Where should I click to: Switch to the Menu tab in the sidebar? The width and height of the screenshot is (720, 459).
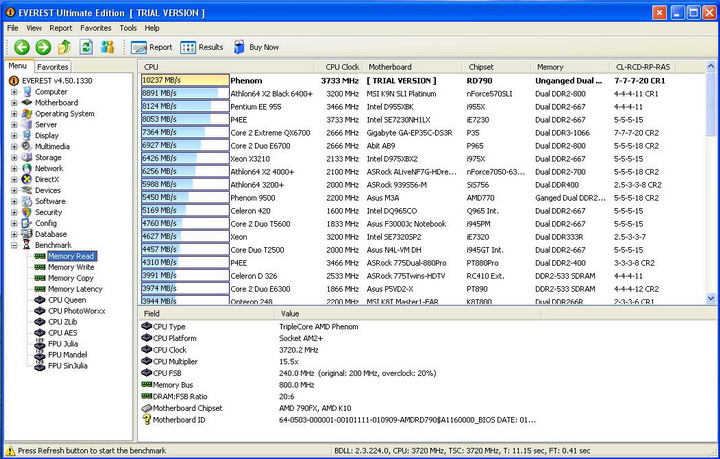[x=18, y=66]
